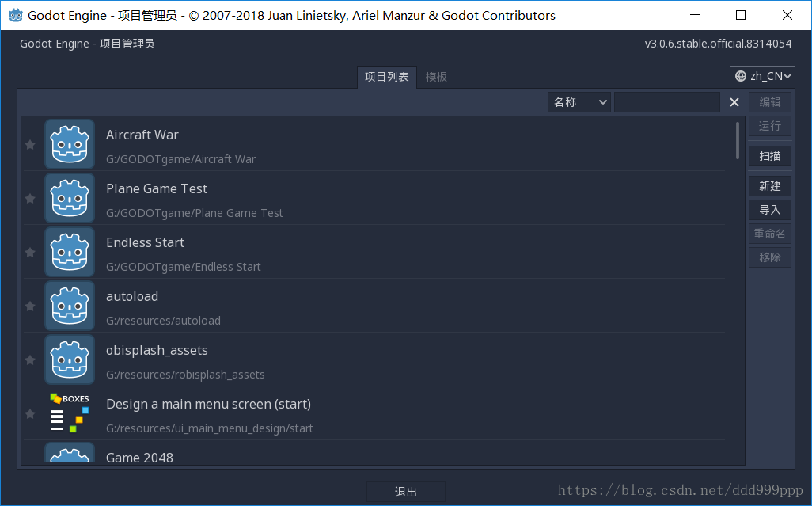This screenshot has width=812, height=506.
Task: Click the project list vertical scrollbar
Action: tap(738, 140)
